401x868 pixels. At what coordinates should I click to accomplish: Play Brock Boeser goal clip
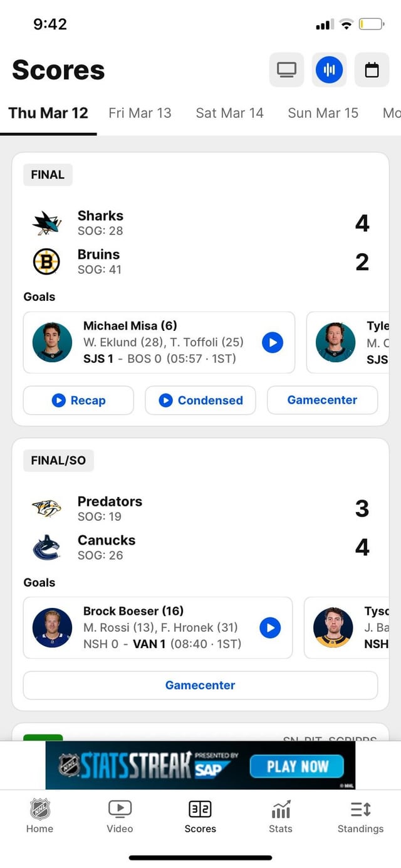[x=270, y=627]
